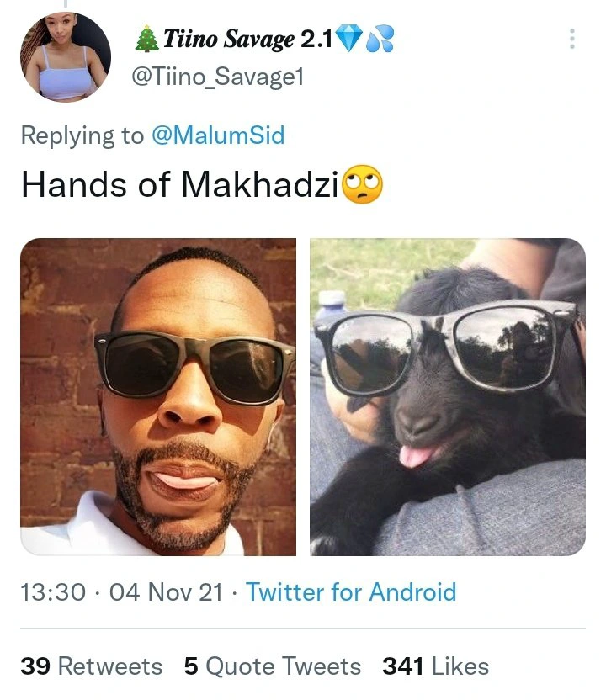606x700 pixels.
Task: Click the "Replying to" label
Action: pyautogui.click(x=82, y=135)
